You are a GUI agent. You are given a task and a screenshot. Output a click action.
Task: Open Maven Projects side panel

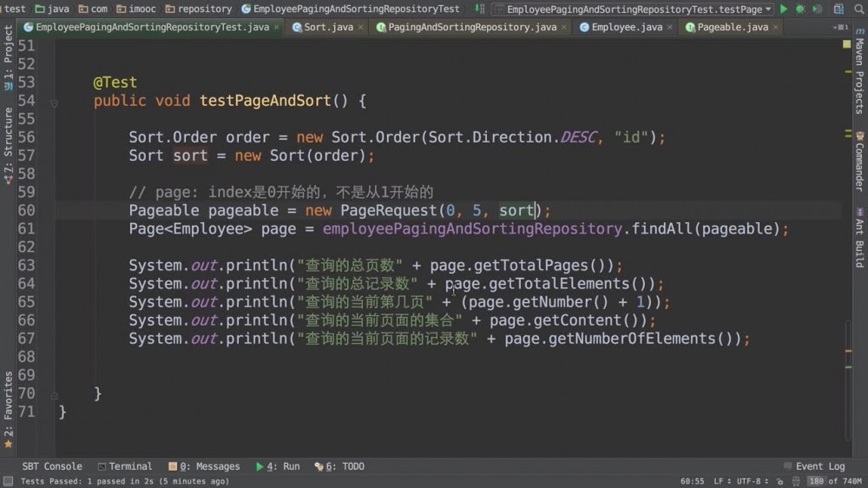[859, 71]
